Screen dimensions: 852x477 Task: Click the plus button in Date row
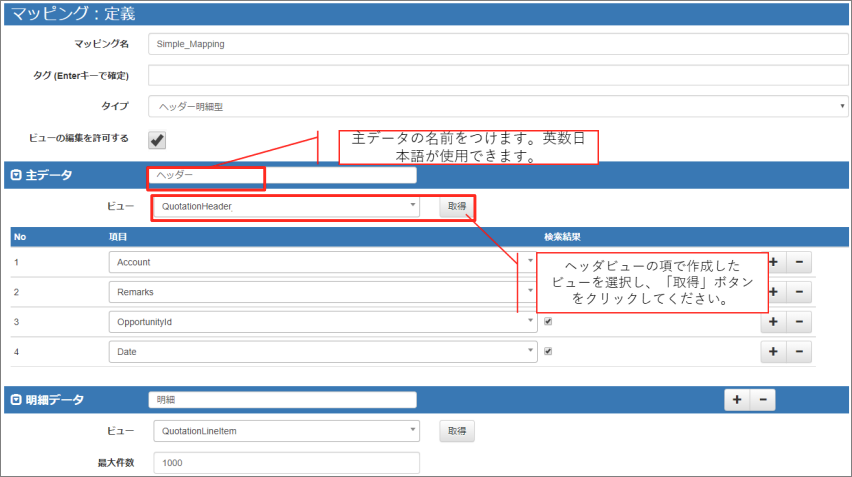(773, 352)
